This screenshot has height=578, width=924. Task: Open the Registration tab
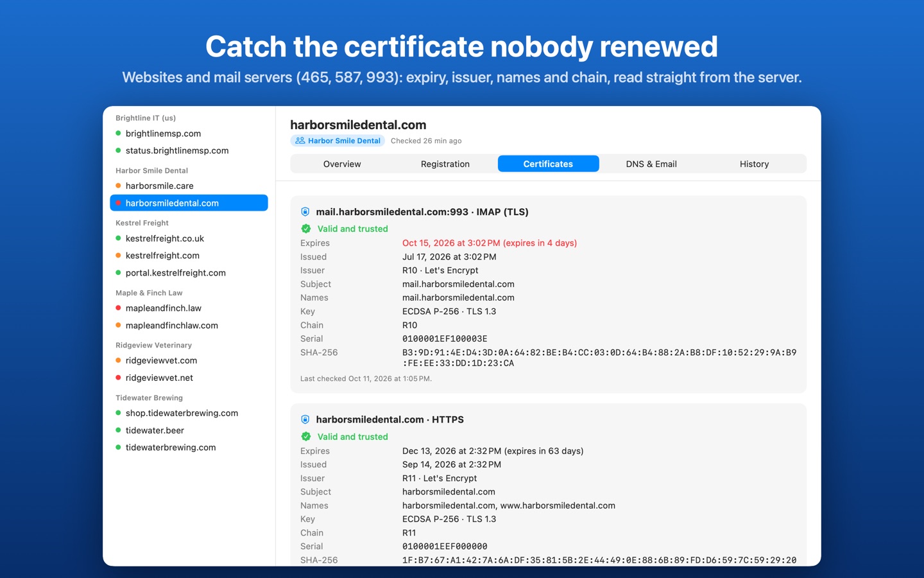(x=445, y=164)
